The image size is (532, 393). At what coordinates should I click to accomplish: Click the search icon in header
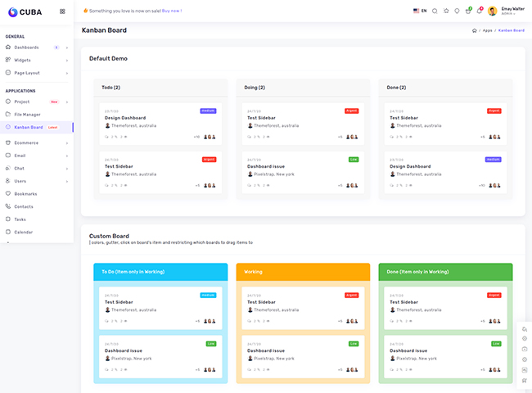coord(435,11)
